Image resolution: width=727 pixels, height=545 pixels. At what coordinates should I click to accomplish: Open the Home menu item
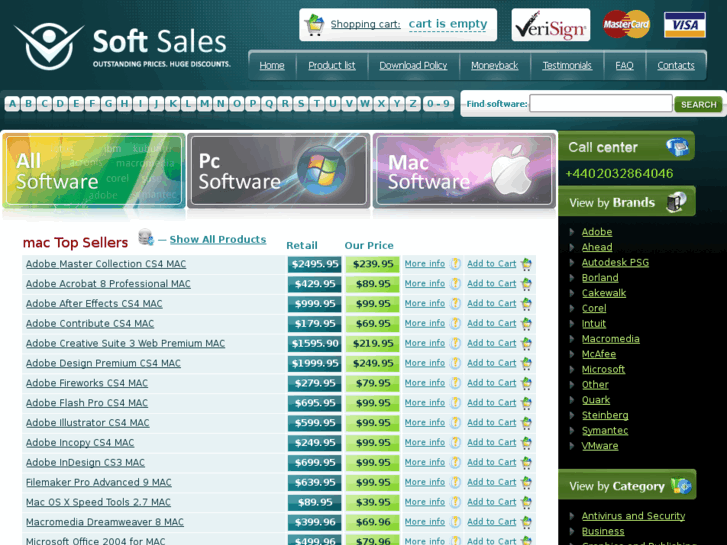pos(272,65)
